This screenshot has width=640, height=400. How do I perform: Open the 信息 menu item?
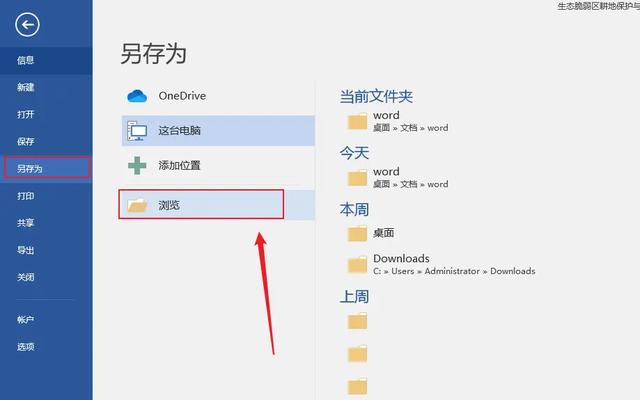coord(25,60)
